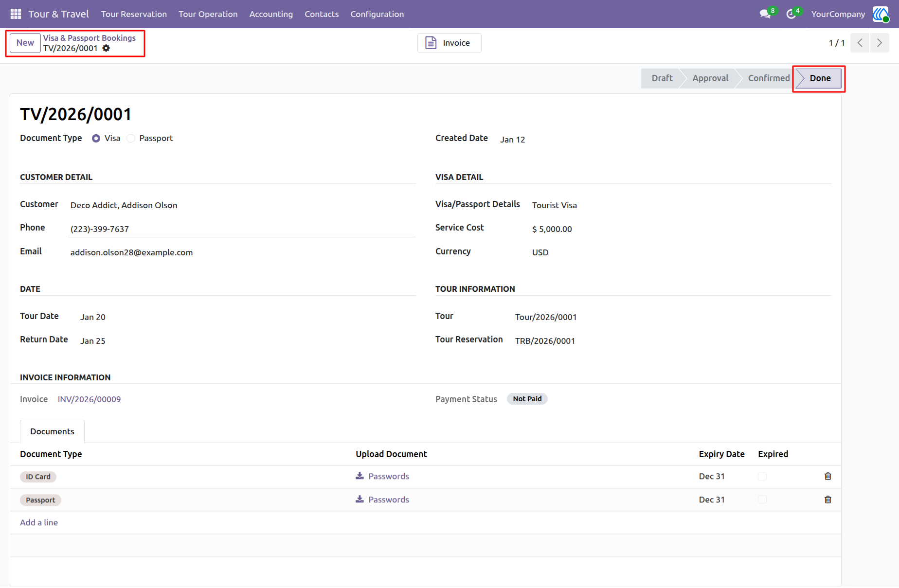The width and height of the screenshot is (899, 588).
Task: Open the messages chat icon
Action: click(766, 14)
